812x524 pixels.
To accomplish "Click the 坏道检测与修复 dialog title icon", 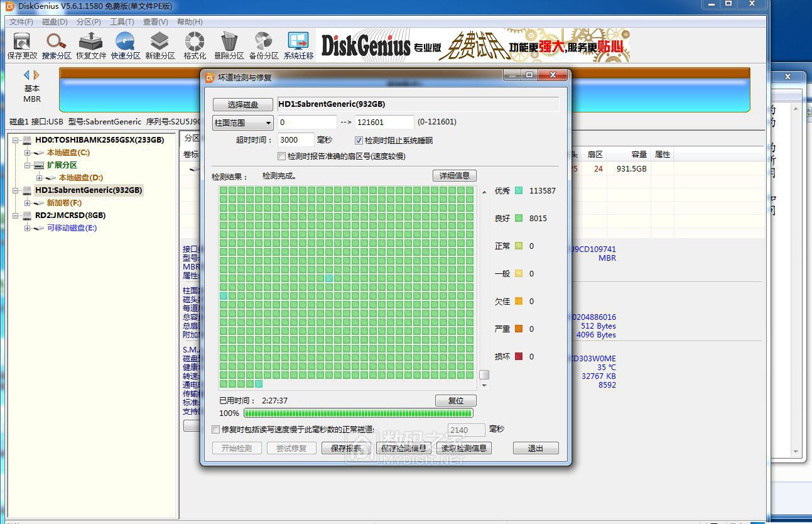I will (x=210, y=77).
